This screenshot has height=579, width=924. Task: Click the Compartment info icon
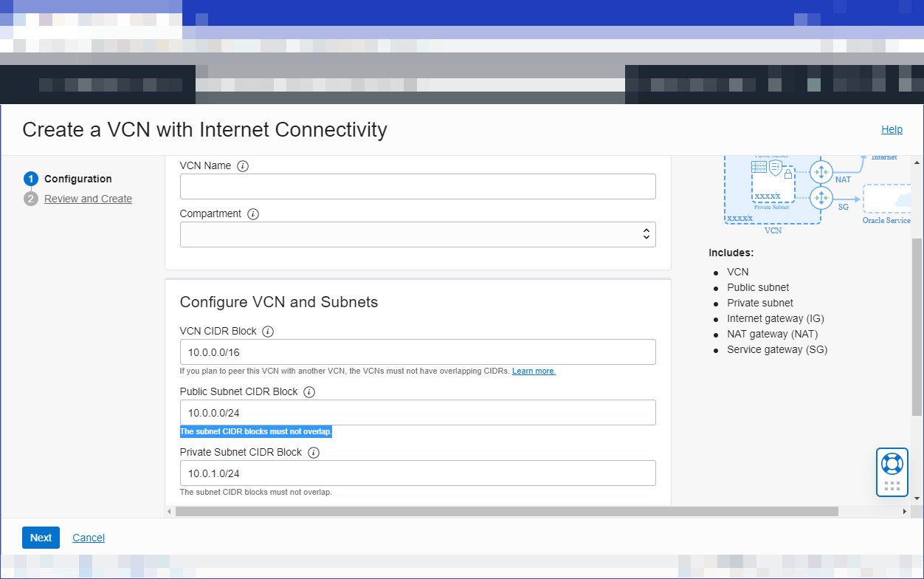252,213
